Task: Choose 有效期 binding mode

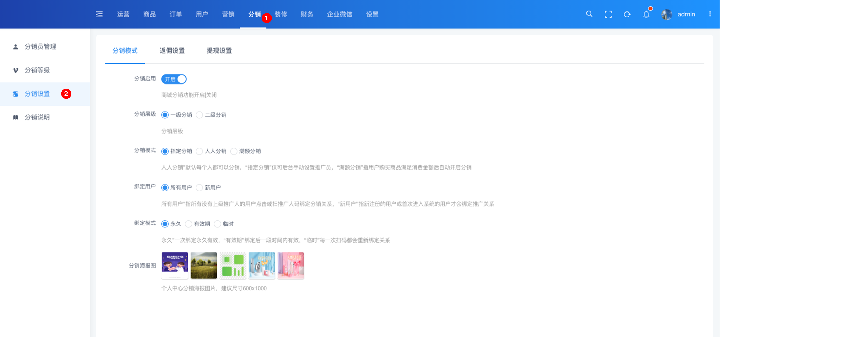Action: pyautogui.click(x=189, y=224)
